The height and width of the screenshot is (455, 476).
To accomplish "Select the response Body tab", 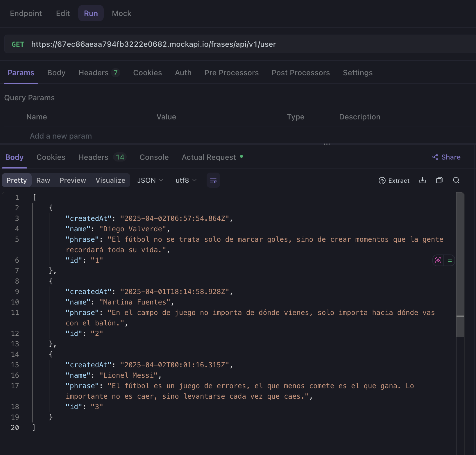I will [x=15, y=157].
